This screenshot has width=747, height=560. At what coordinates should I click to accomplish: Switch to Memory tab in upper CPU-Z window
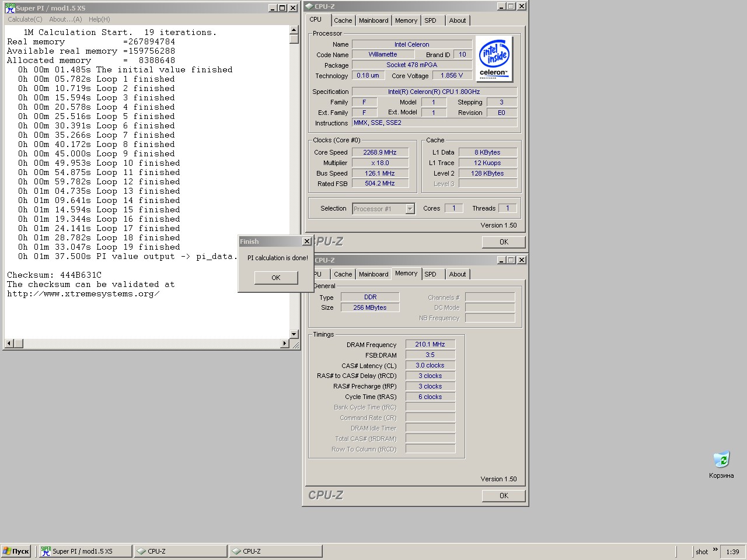tap(406, 20)
